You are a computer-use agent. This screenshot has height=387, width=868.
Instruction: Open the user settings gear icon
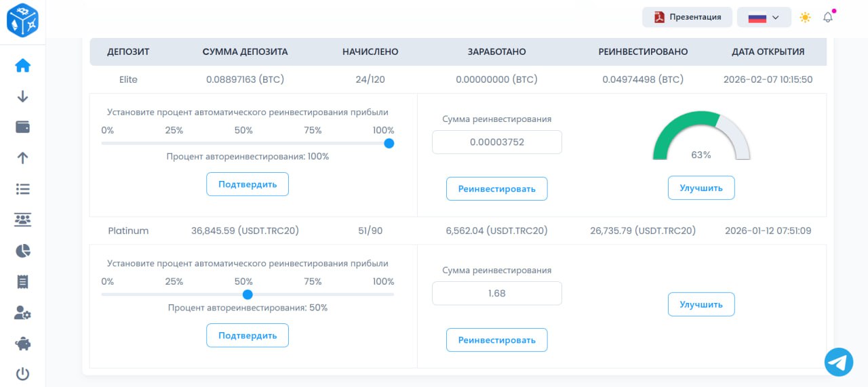click(x=22, y=312)
